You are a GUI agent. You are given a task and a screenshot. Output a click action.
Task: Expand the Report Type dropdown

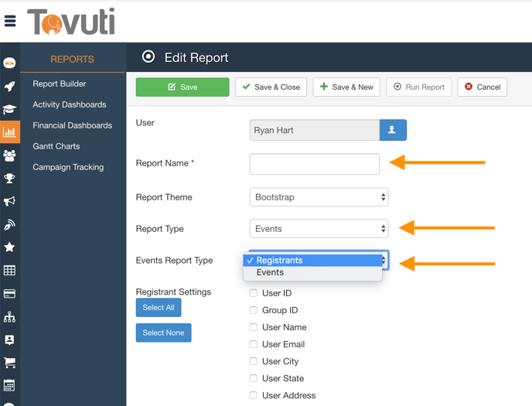(319, 229)
